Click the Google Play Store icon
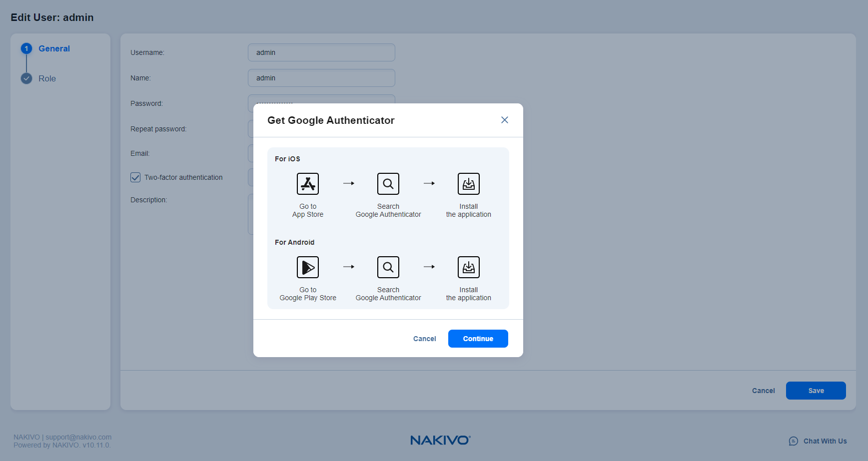Image resolution: width=868 pixels, height=461 pixels. (x=308, y=267)
